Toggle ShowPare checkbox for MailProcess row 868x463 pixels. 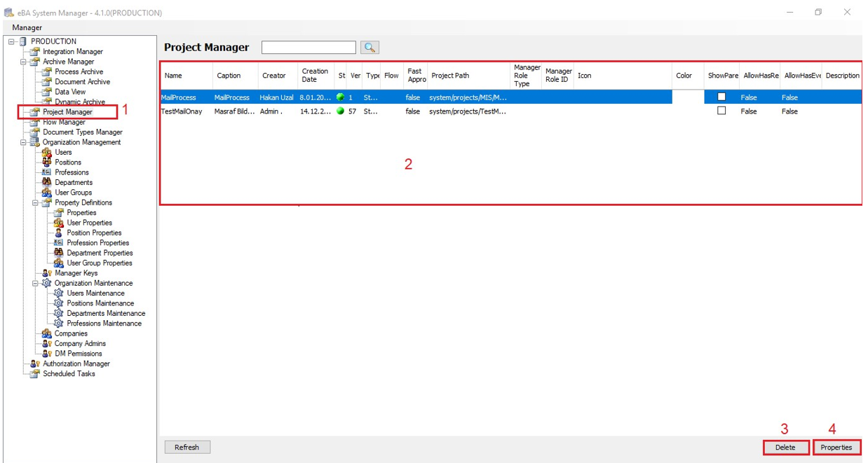pyautogui.click(x=721, y=97)
